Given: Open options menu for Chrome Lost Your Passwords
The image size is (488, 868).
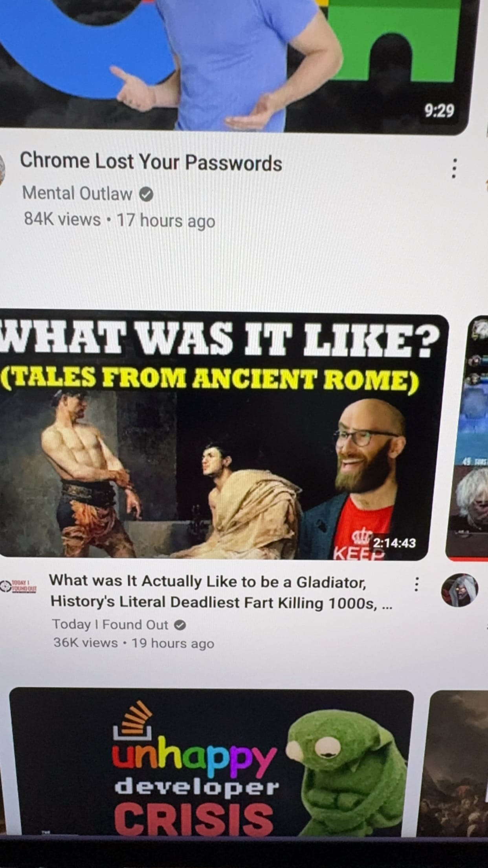Looking at the screenshot, I should 454,168.
